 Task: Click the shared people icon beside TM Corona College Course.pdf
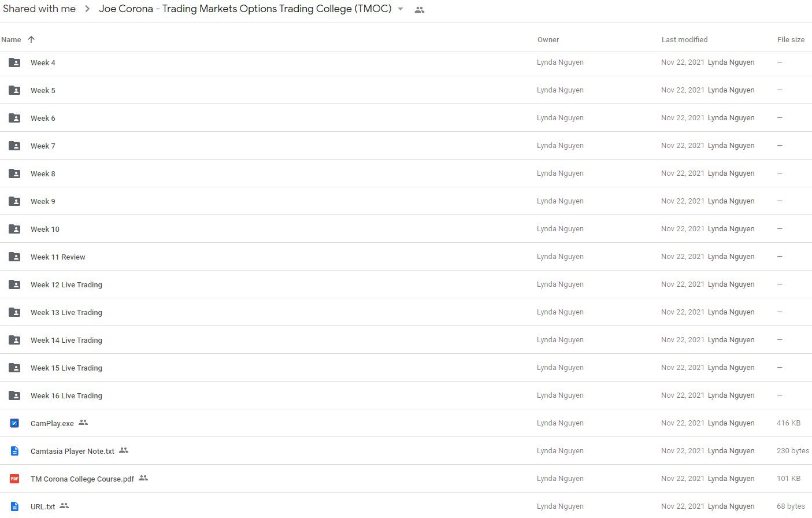pos(143,478)
